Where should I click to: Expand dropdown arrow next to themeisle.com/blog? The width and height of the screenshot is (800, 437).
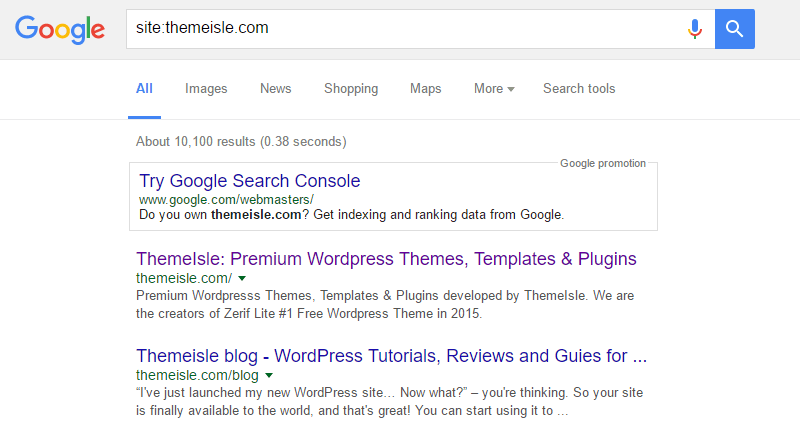point(269,375)
